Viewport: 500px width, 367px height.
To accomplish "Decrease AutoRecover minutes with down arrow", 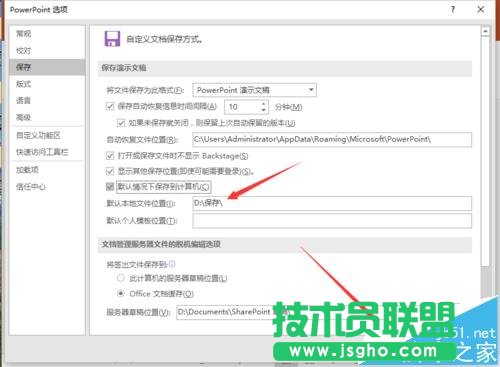I will [x=264, y=110].
